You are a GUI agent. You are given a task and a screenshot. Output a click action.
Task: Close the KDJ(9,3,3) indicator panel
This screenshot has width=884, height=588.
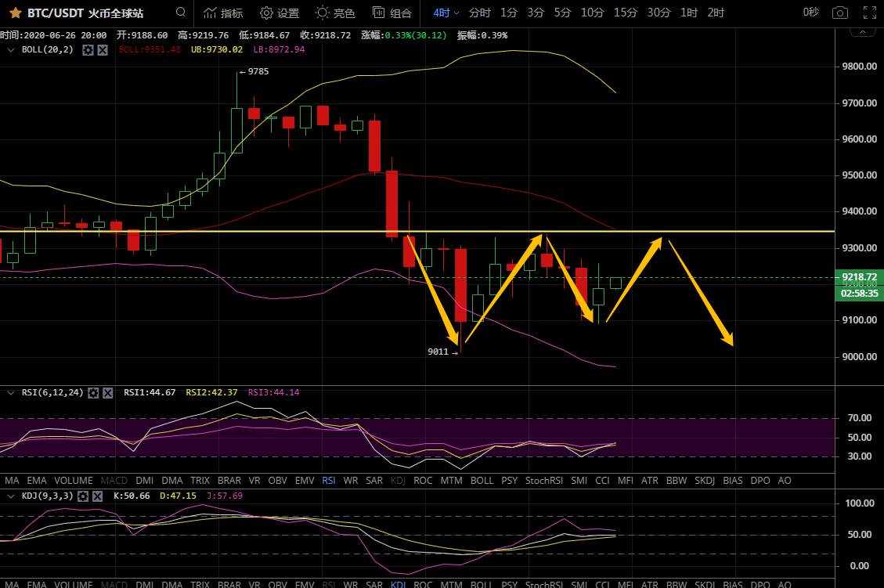click(x=97, y=496)
